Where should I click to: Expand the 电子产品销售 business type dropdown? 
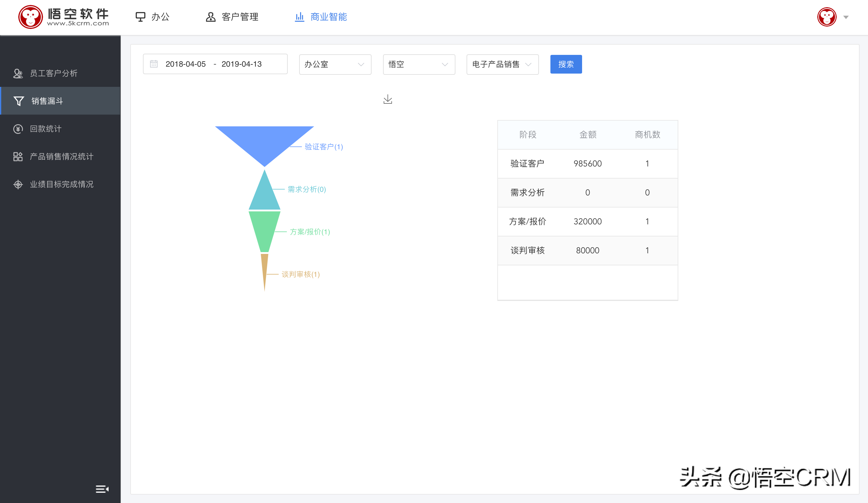coord(502,64)
